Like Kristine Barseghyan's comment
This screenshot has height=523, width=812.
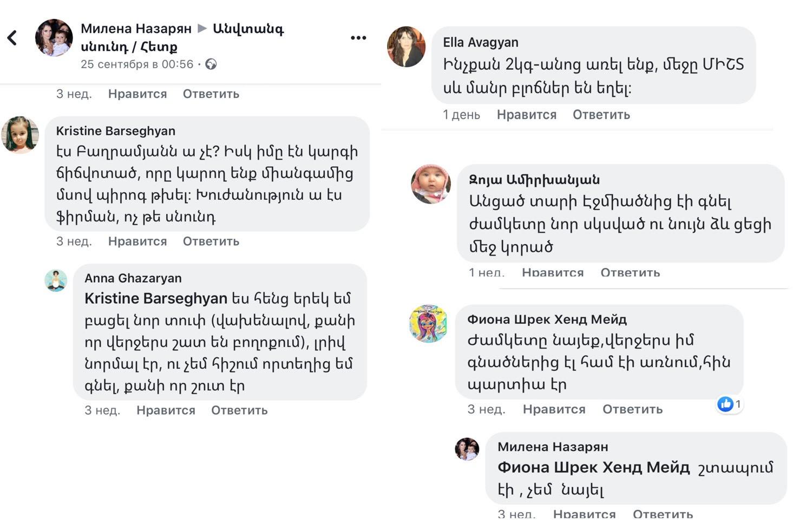tap(137, 241)
